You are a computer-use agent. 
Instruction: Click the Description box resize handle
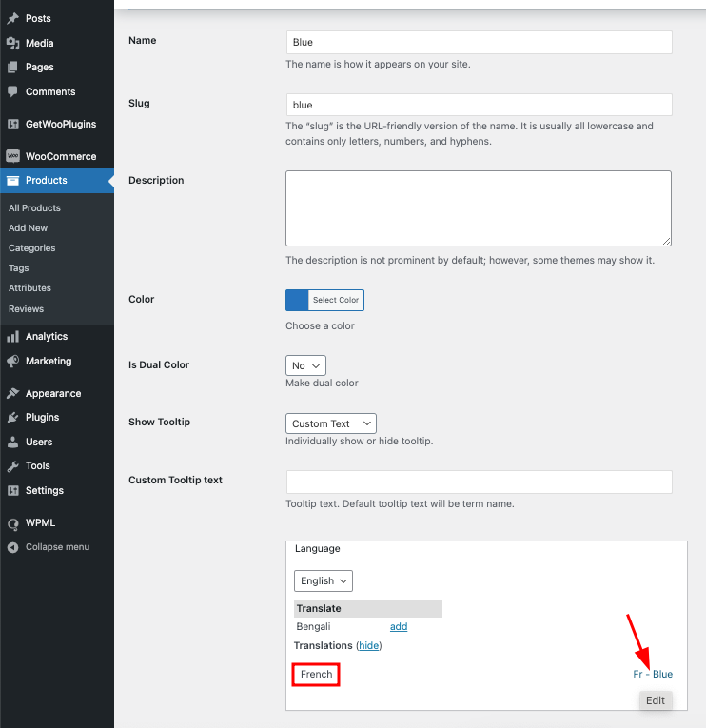click(667, 241)
